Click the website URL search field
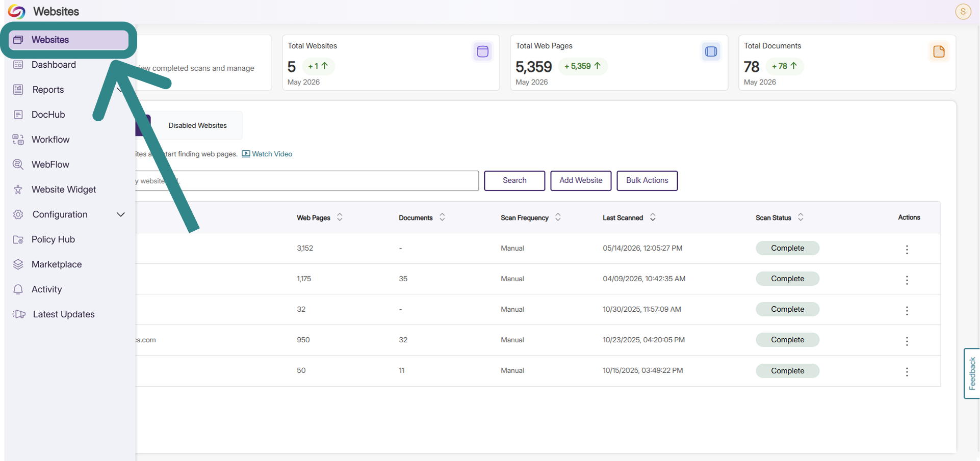Screen dimensions: 980x461 tap(307, 181)
